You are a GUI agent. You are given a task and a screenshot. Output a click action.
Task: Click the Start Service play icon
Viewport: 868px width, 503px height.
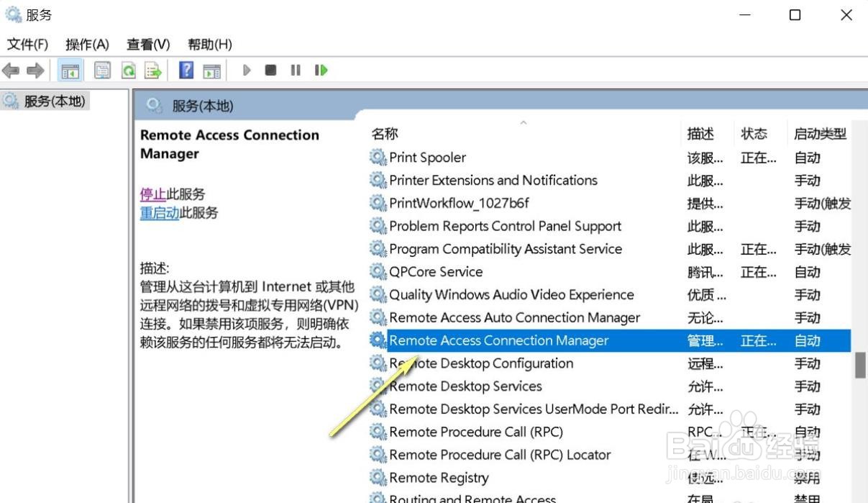(x=247, y=71)
